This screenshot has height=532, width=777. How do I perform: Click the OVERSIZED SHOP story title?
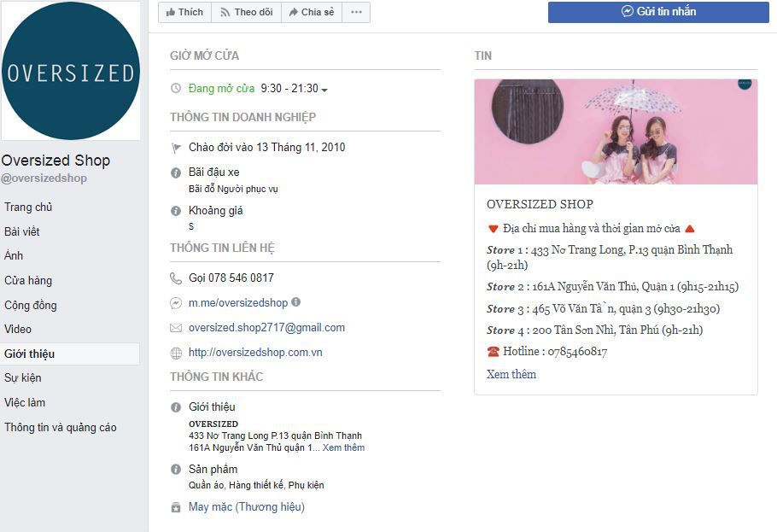(540, 204)
